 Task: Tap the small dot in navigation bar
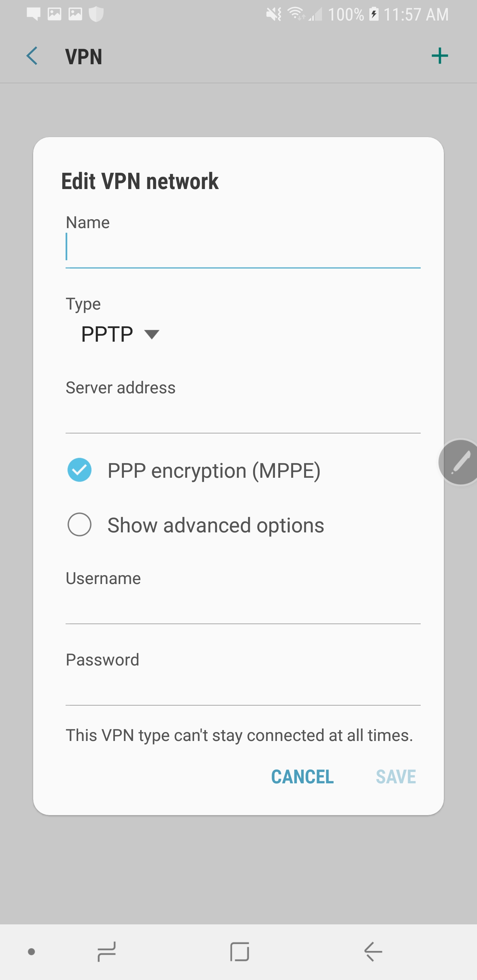(31, 952)
